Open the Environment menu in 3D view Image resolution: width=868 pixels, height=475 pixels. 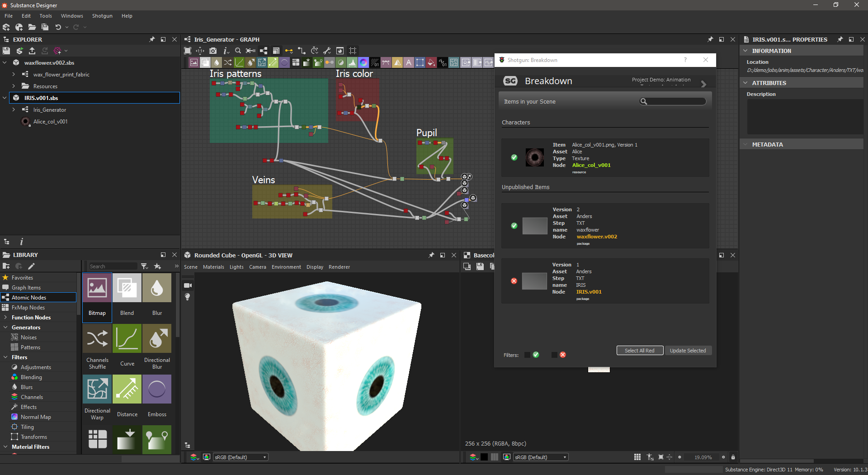pyautogui.click(x=286, y=267)
